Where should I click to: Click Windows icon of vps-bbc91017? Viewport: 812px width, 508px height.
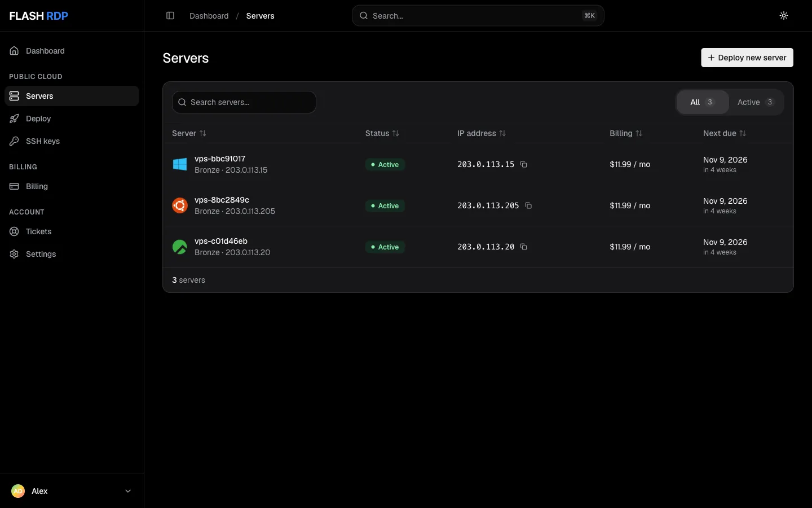[x=180, y=164]
